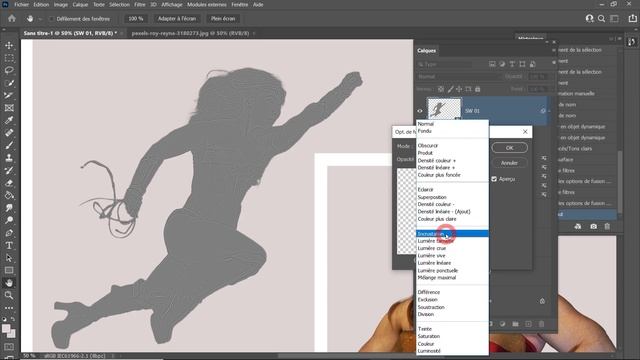Select the Pen tool

pos(9,233)
